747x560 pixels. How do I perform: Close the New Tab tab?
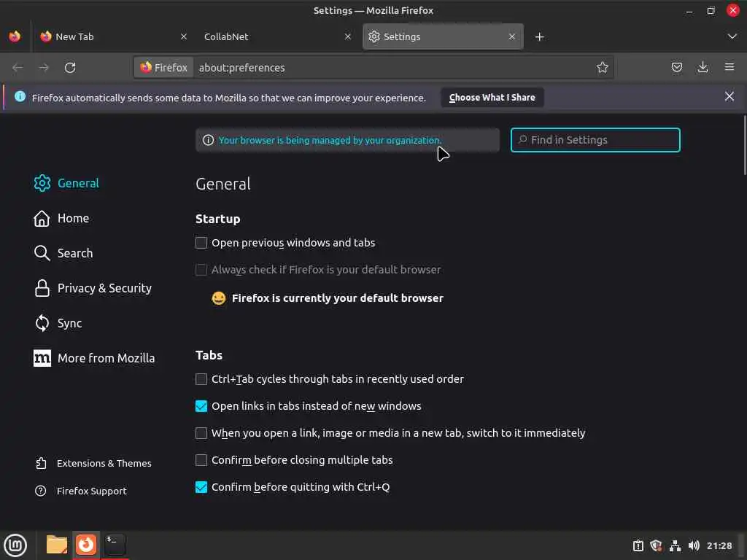click(x=184, y=36)
